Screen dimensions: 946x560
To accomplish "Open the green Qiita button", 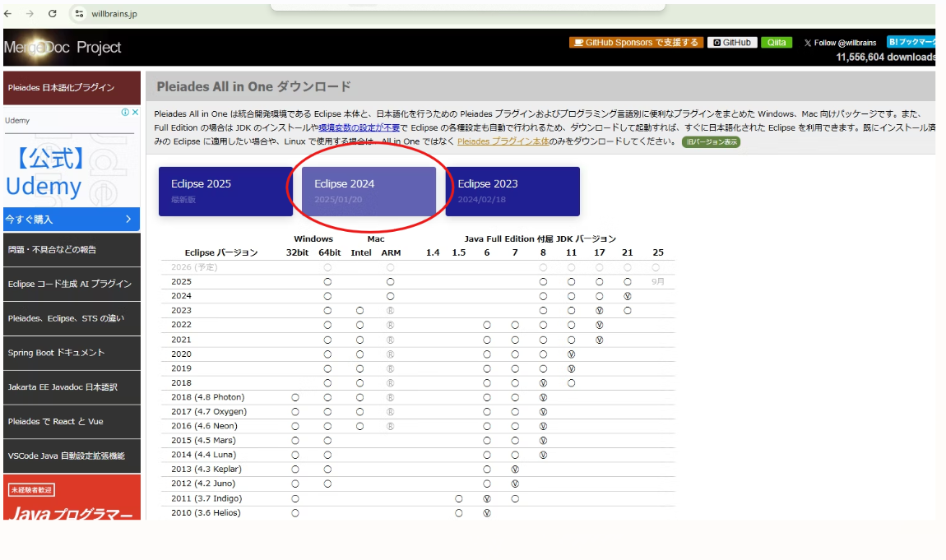I will [x=777, y=42].
